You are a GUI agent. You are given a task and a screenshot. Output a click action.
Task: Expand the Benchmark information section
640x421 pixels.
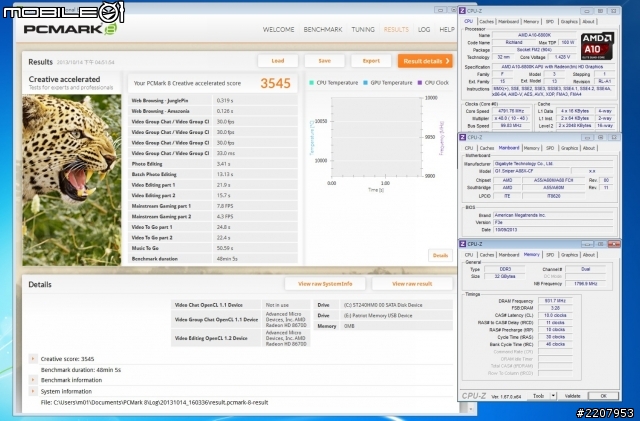33,380
